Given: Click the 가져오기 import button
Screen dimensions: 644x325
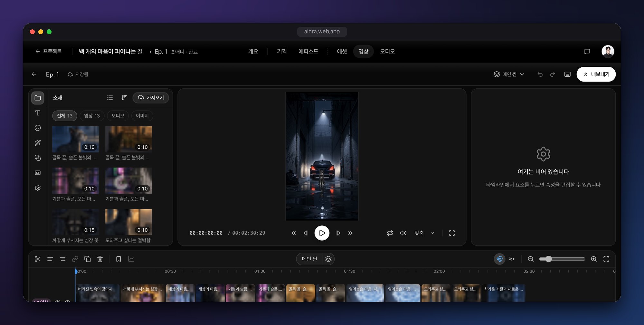Looking at the screenshot, I should click(x=151, y=98).
